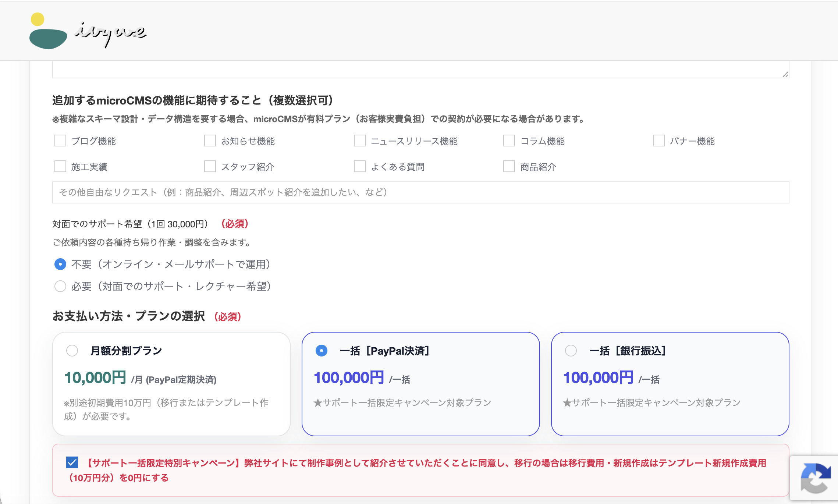Image resolution: width=838 pixels, height=504 pixels.
Task: Click the 商品紹介 label text
Action: [538, 167]
